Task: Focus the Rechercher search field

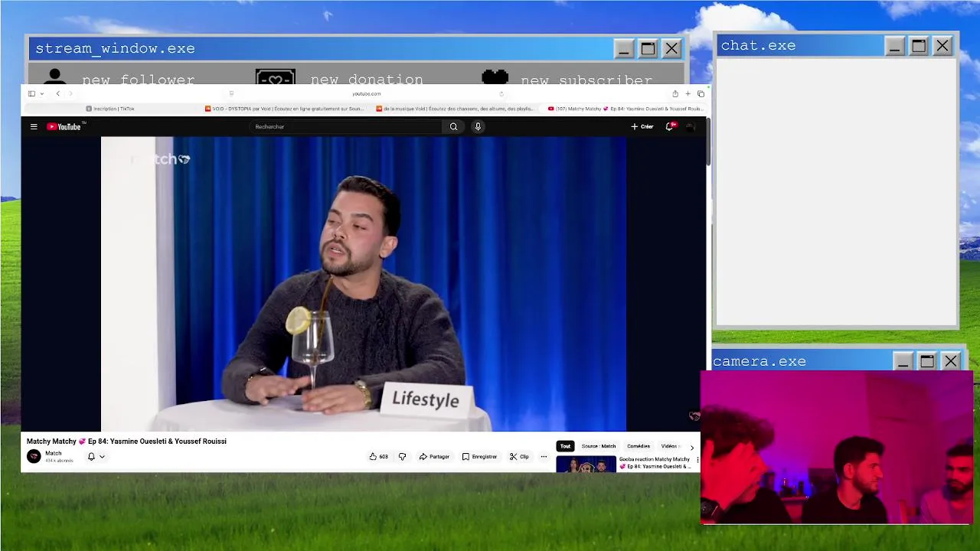Action: pos(346,126)
